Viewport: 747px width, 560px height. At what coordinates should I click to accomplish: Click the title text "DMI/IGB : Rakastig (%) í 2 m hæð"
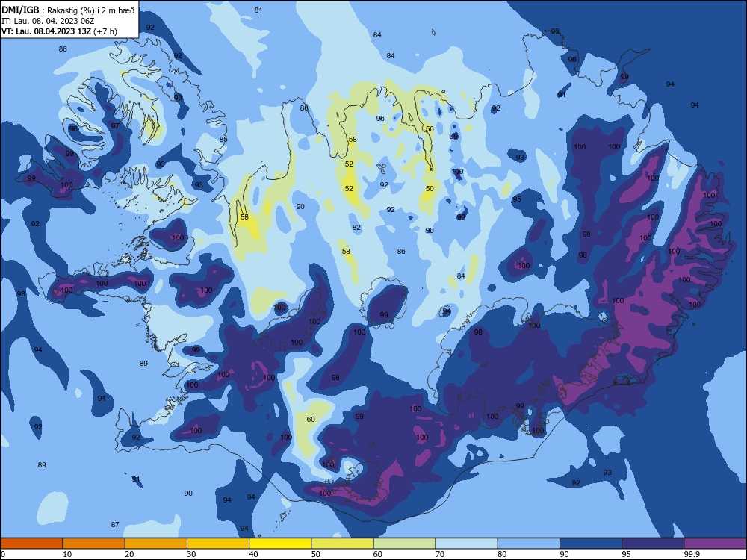click(68, 10)
